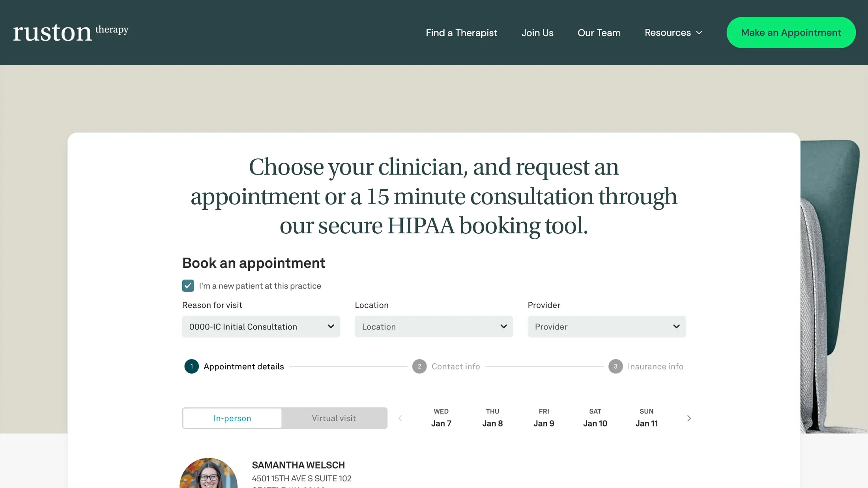Image resolution: width=868 pixels, height=488 pixels.
Task: Click step 3 Insurance info circle
Action: pos(615,367)
